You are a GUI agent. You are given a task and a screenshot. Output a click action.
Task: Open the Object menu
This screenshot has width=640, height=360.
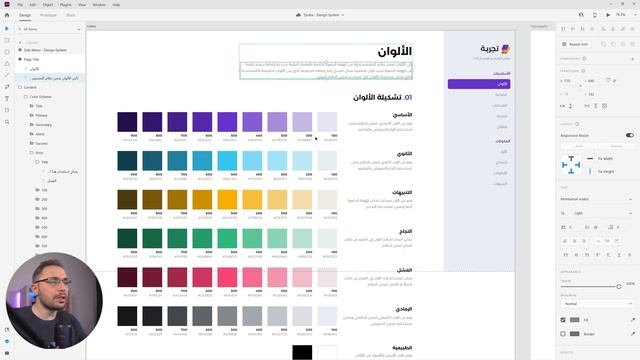pyautogui.click(x=48, y=4)
